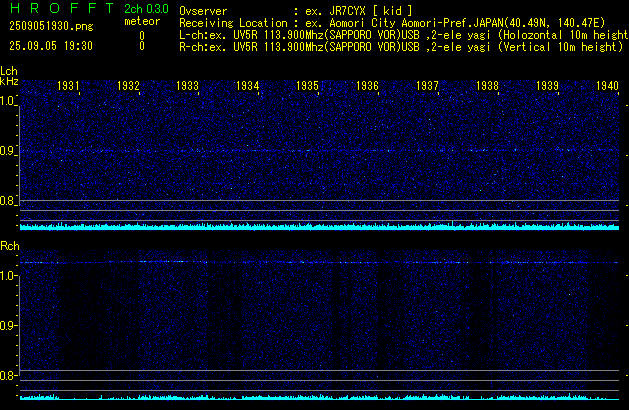
Task: Click the kHz unit label
Action: point(9,81)
